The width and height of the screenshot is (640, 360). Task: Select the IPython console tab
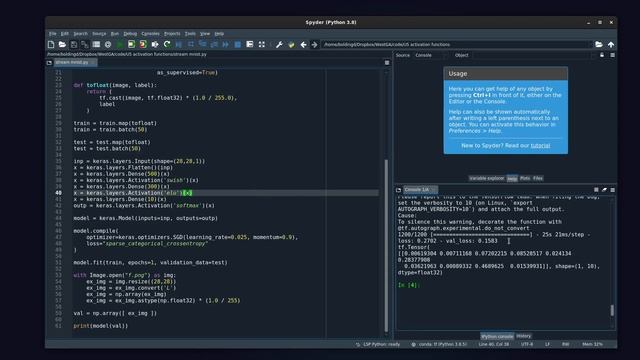(x=497, y=336)
